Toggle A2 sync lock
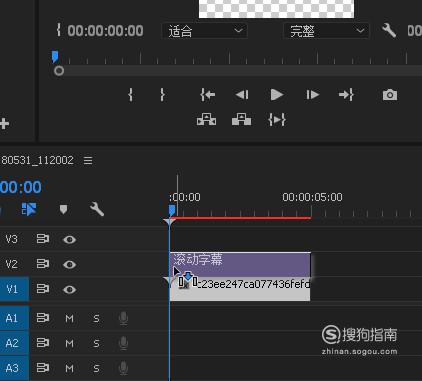The height and width of the screenshot is (381, 422). [x=43, y=343]
